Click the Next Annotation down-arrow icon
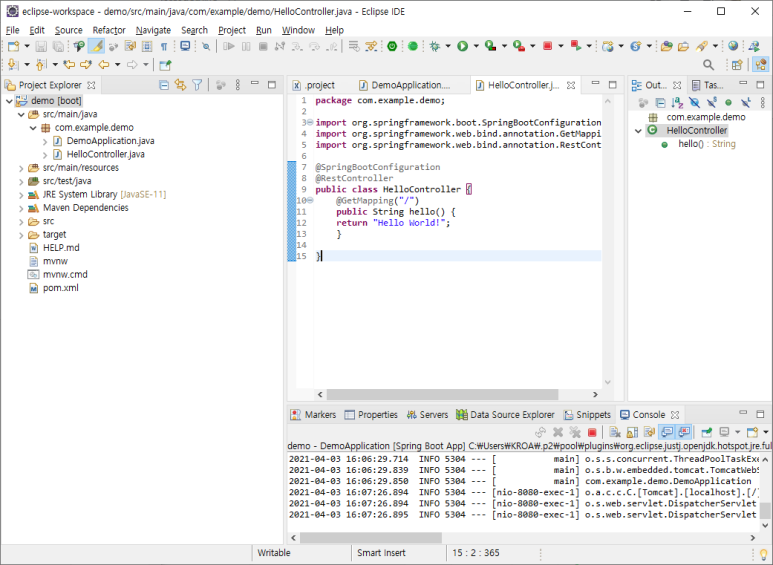This screenshot has width=773, height=565. point(13,65)
